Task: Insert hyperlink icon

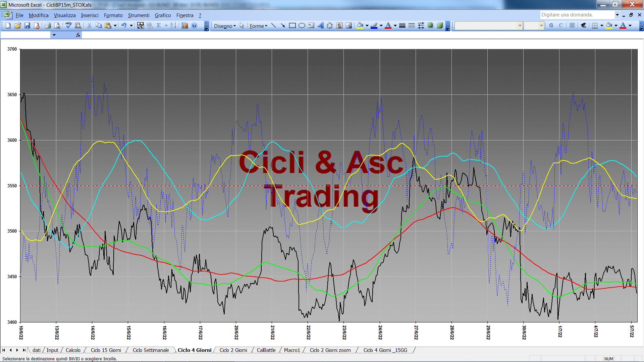Action: tap(150, 25)
